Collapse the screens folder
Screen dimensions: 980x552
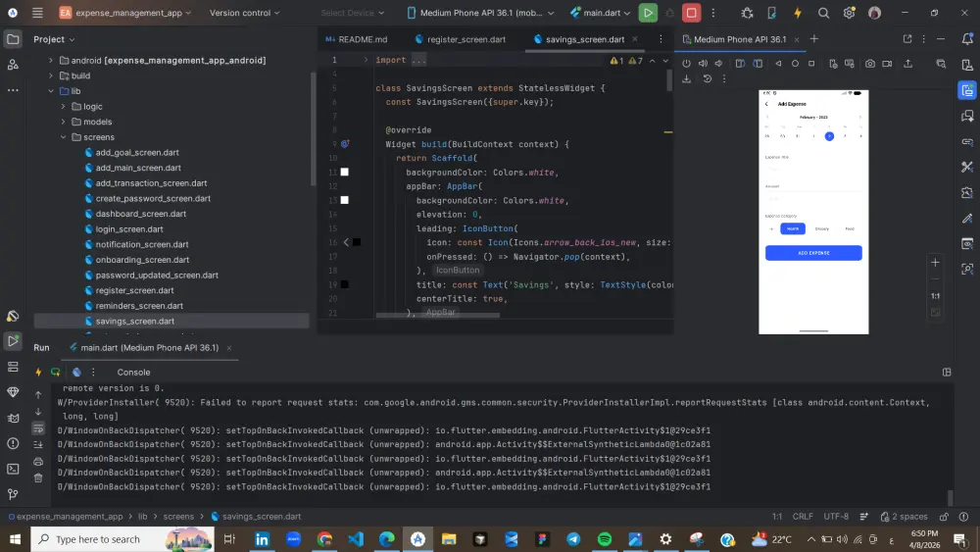pos(63,137)
